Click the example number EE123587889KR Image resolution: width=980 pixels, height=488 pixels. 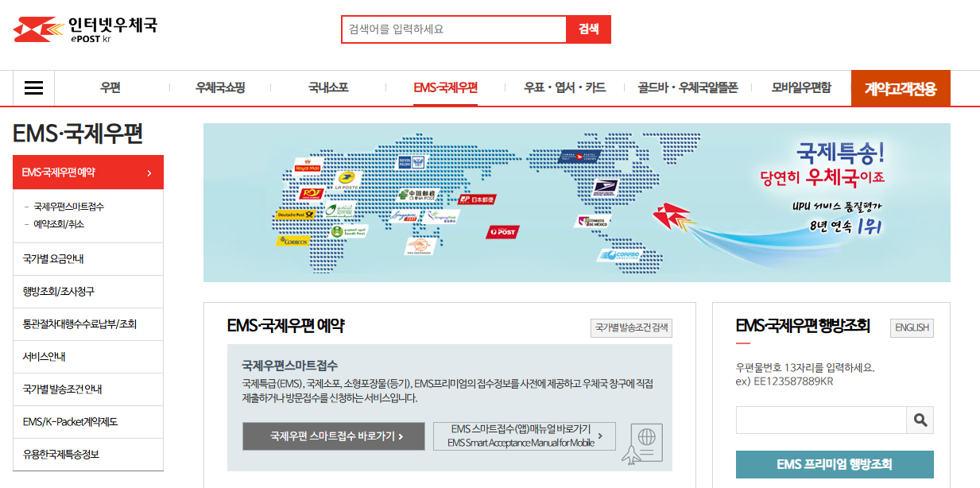[794, 381]
